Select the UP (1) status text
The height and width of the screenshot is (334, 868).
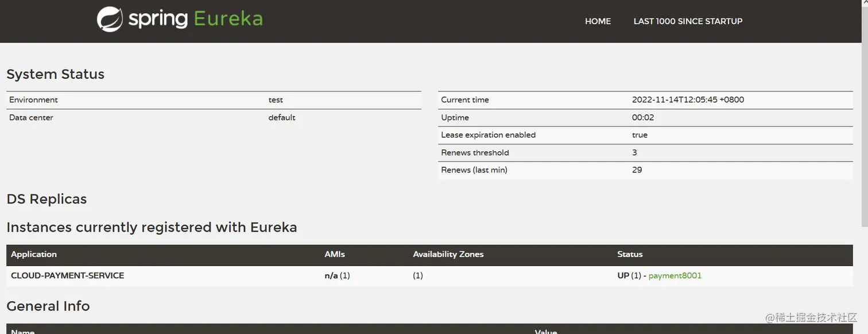pos(629,275)
